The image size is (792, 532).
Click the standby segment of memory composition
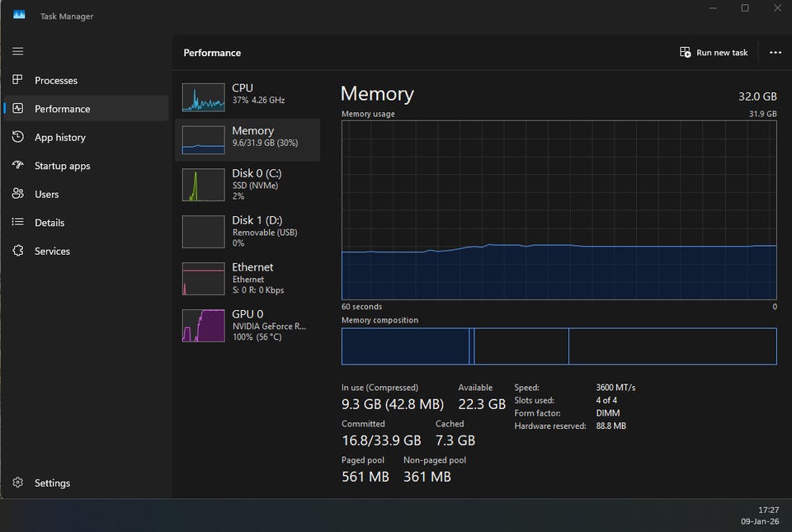521,346
